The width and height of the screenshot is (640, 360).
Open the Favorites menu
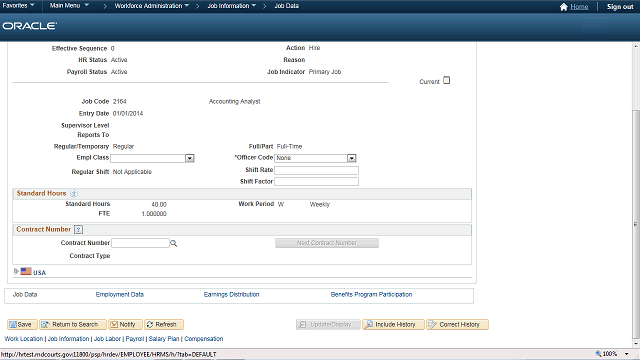click(x=18, y=6)
